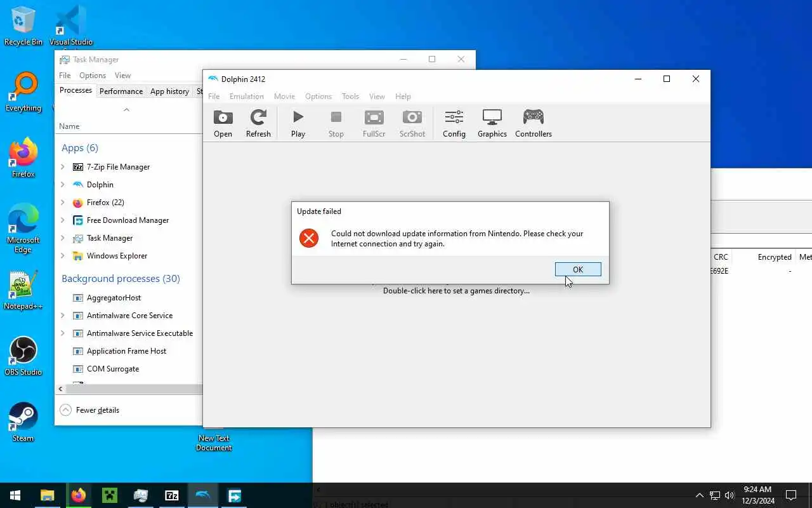Screen dimensions: 812x508
Task: Click the CRC column header in background window
Action: pos(721,257)
